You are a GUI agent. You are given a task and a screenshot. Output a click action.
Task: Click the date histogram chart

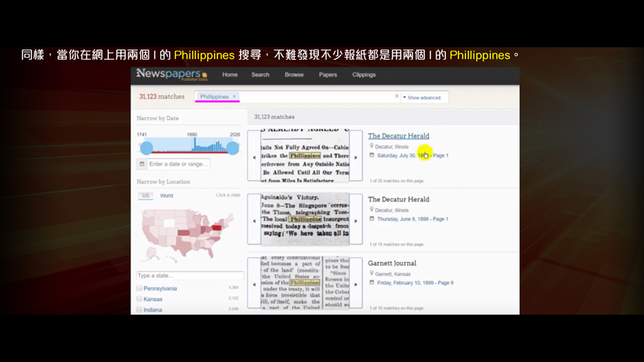pyautogui.click(x=189, y=145)
